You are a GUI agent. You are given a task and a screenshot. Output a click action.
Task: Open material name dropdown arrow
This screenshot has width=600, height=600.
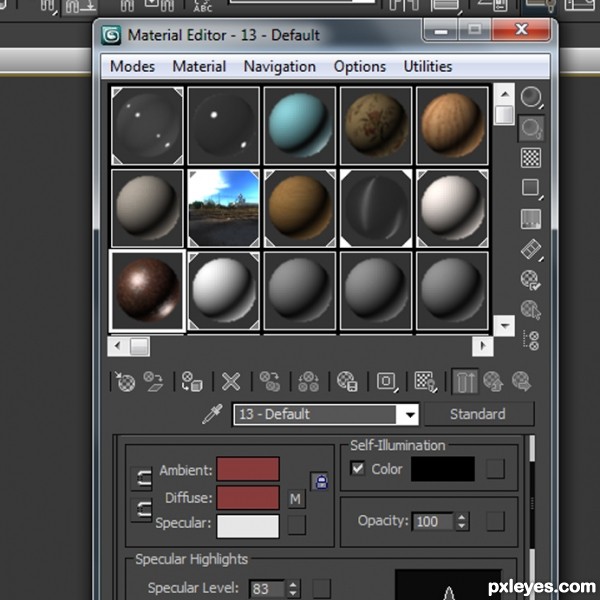pyautogui.click(x=410, y=414)
